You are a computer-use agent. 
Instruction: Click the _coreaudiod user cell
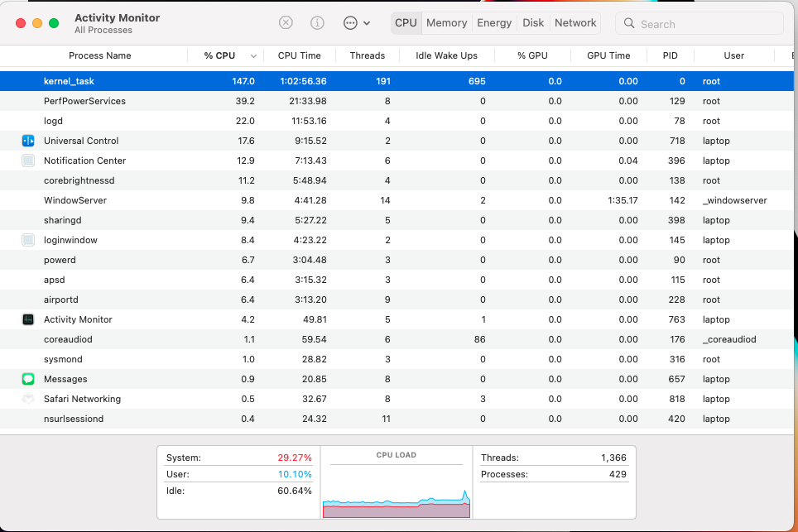[729, 339]
